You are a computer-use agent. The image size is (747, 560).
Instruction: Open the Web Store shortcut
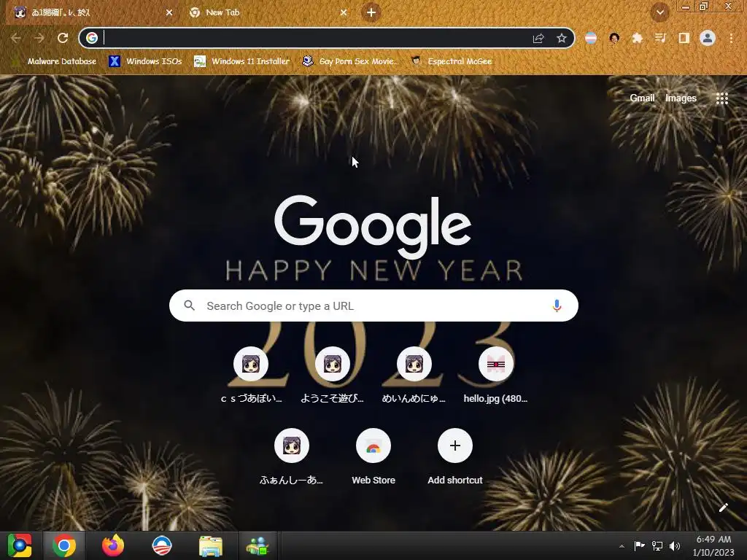pos(373,457)
